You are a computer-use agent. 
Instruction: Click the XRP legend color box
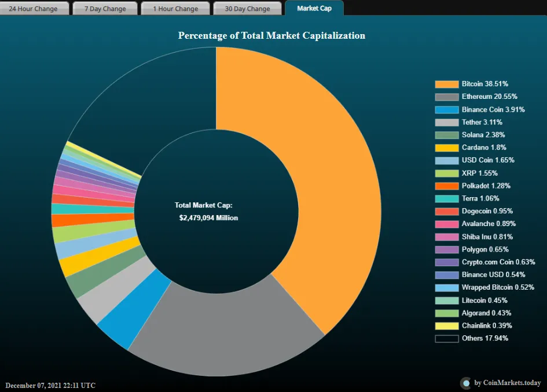[446, 173]
